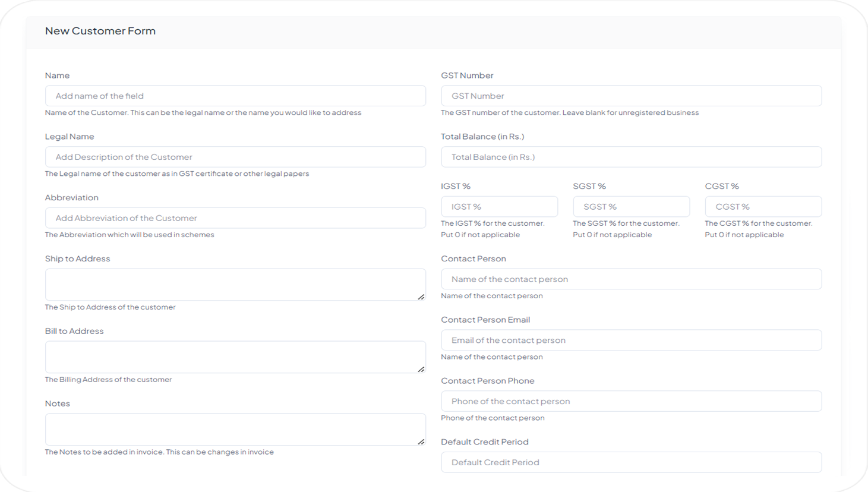Click the Contact Person Phone field
This screenshot has height=492, width=868.
coord(631,401)
